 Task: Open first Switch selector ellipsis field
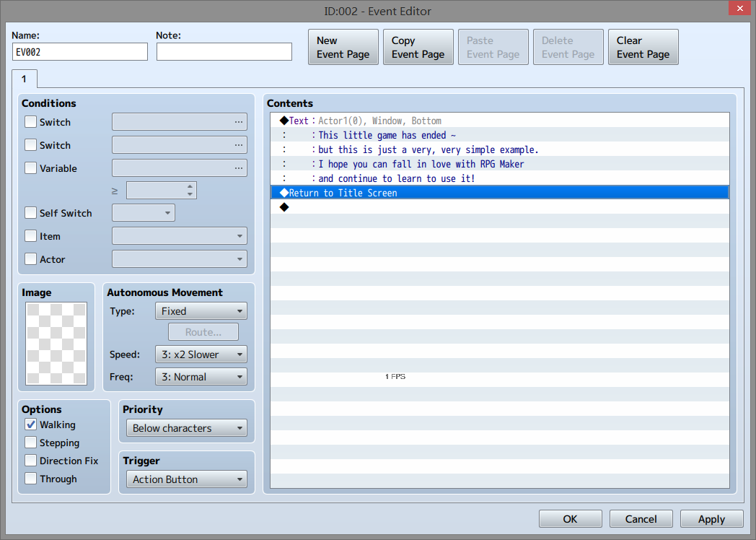(x=180, y=121)
